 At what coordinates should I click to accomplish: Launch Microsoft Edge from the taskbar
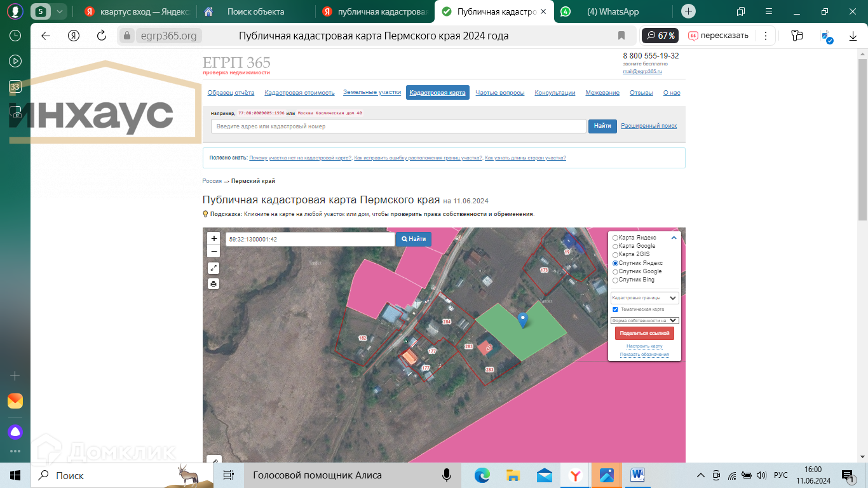click(482, 475)
